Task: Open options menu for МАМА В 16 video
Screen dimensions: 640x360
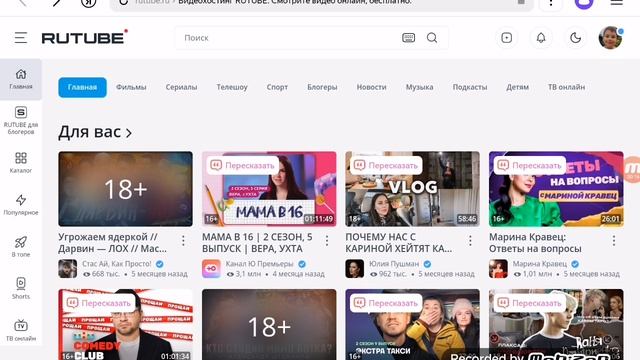Action: (327, 241)
